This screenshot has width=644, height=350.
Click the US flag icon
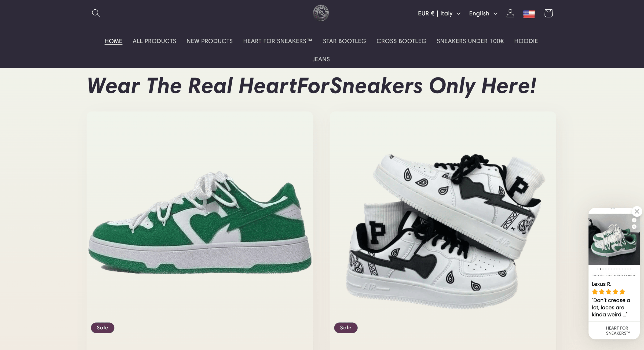point(529,14)
